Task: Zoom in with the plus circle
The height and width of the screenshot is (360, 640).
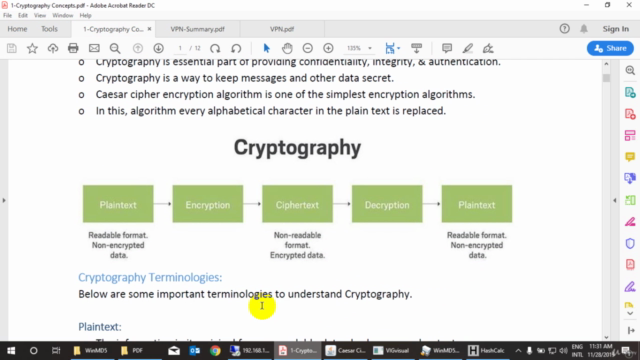Action: (328, 49)
